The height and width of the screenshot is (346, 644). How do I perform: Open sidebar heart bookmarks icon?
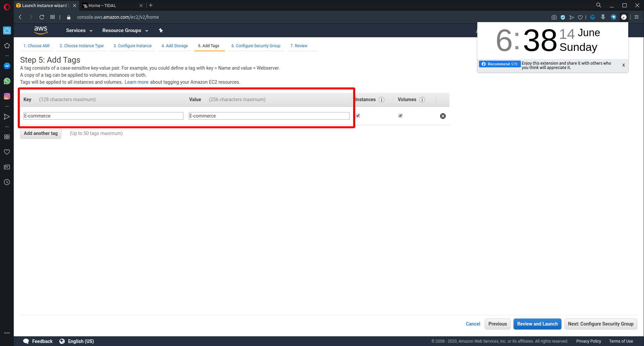pos(7,152)
